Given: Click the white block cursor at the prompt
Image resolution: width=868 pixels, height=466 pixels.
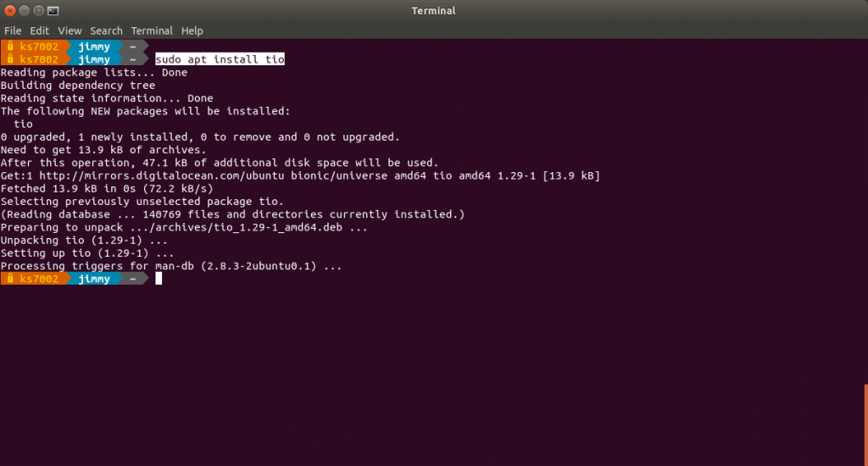Looking at the screenshot, I should point(159,279).
